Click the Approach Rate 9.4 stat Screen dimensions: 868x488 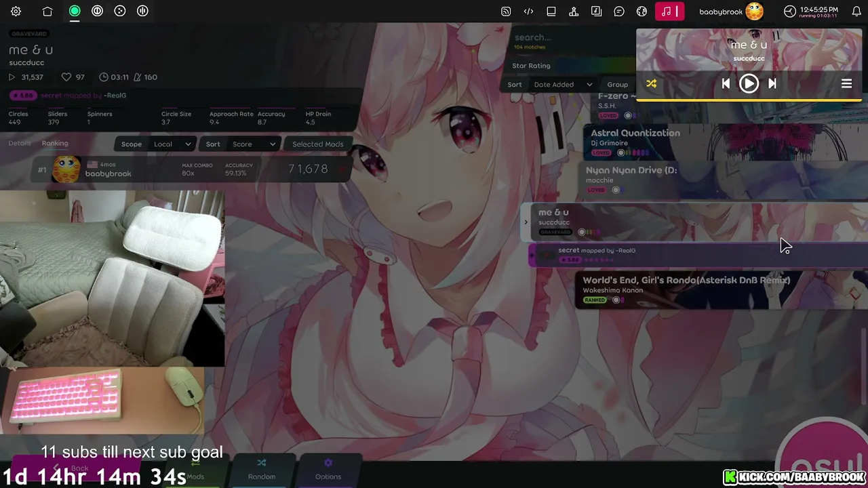pyautogui.click(x=231, y=118)
